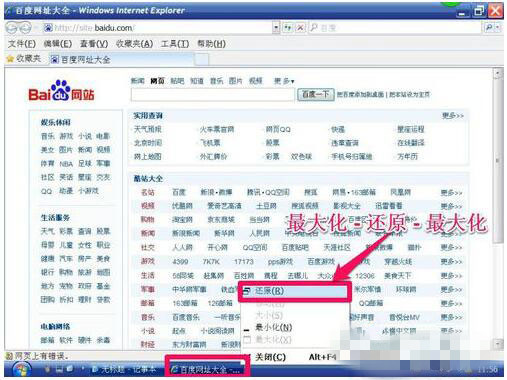Click the red stop loading icon
507x380 pixels.
[x=301, y=28]
